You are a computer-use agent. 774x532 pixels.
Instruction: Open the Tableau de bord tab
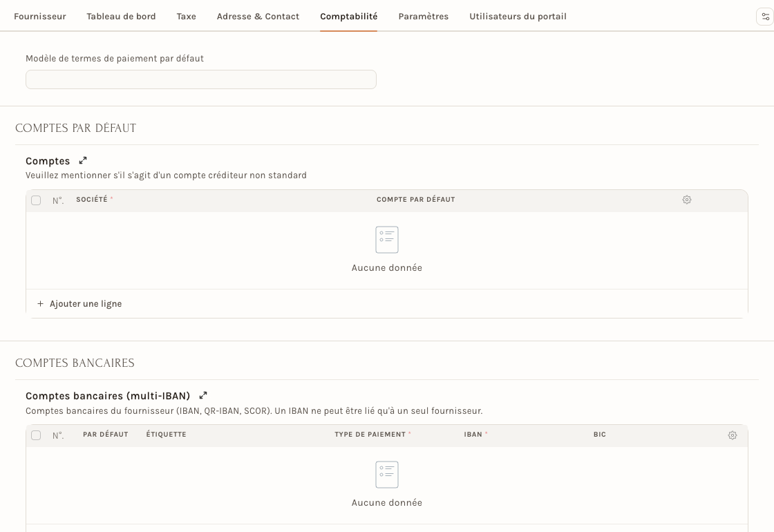[121, 17]
